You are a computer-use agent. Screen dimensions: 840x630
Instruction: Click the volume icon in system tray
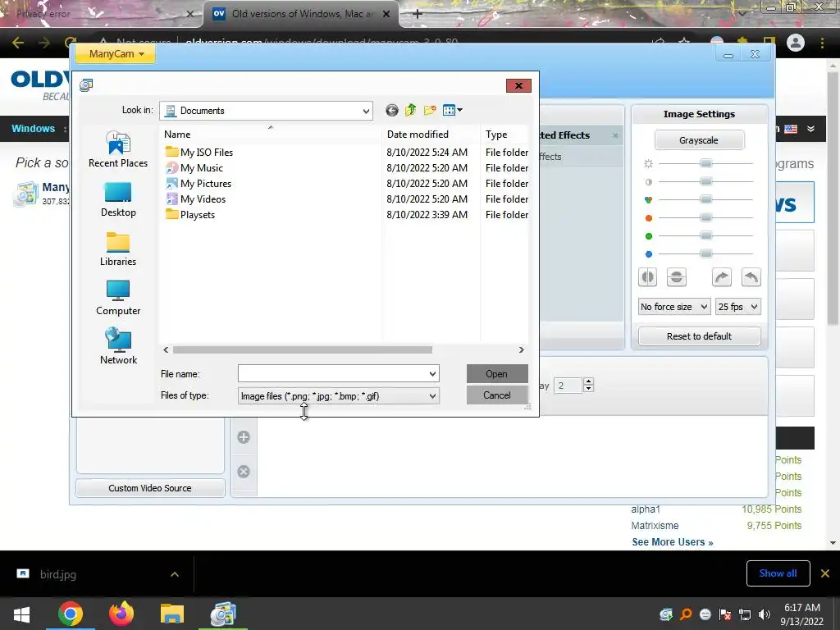click(764, 614)
